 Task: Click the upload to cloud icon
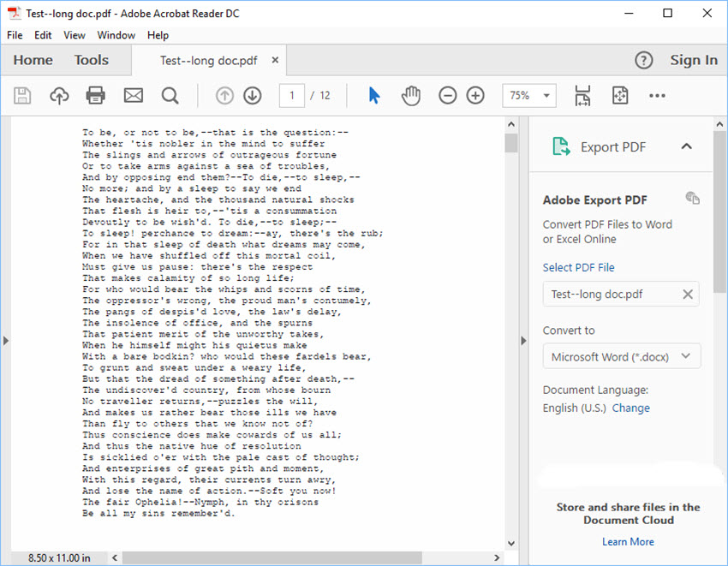(x=59, y=95)
